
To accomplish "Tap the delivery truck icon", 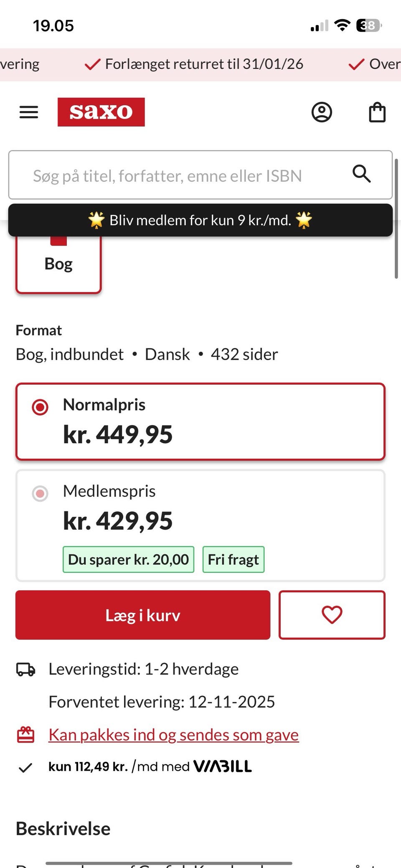I will point(25,669).
